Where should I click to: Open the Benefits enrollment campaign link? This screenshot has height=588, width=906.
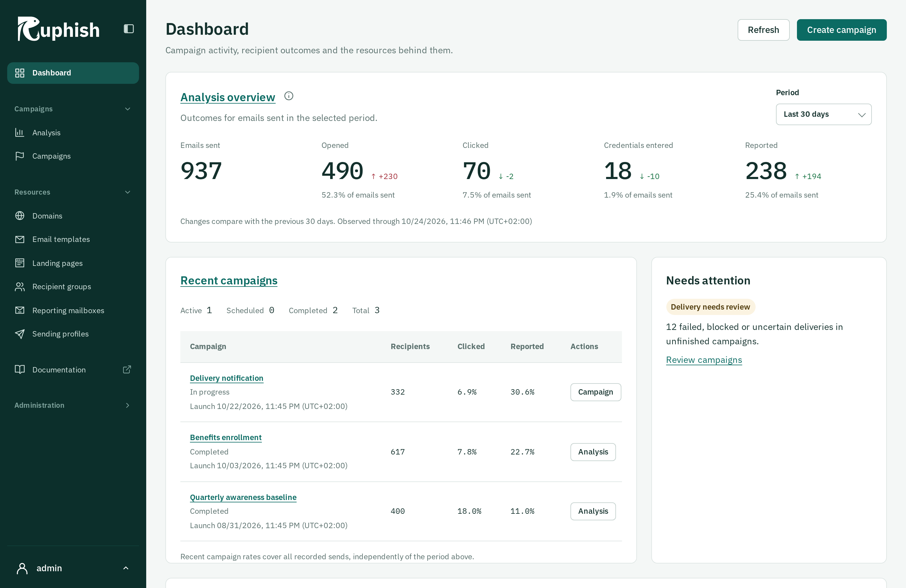coord(226,437)
